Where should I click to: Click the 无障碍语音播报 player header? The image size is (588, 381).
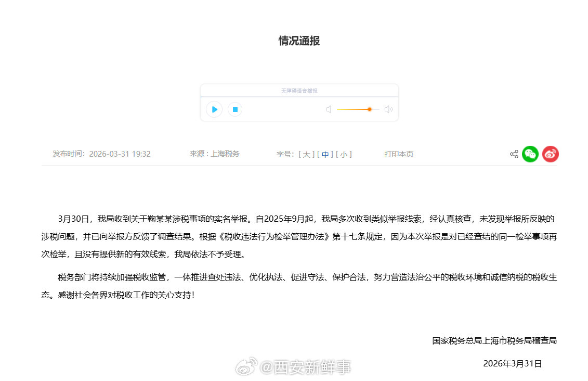click(299, 90)
